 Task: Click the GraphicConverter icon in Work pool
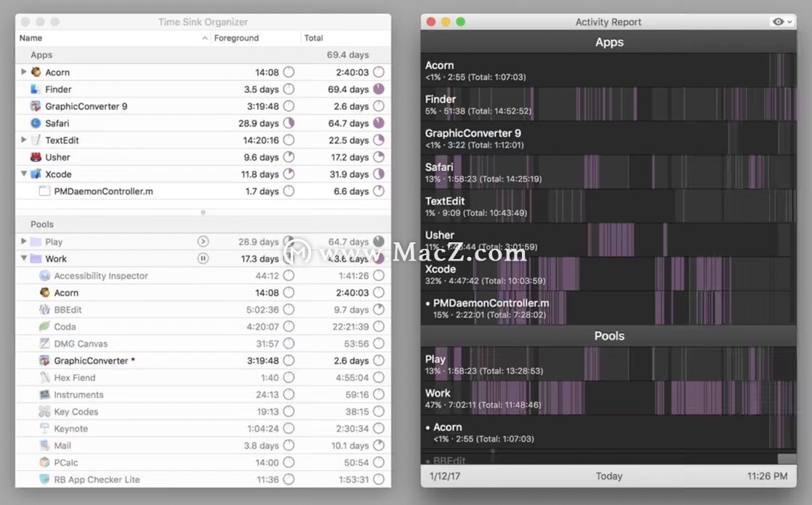pos(44,360)
